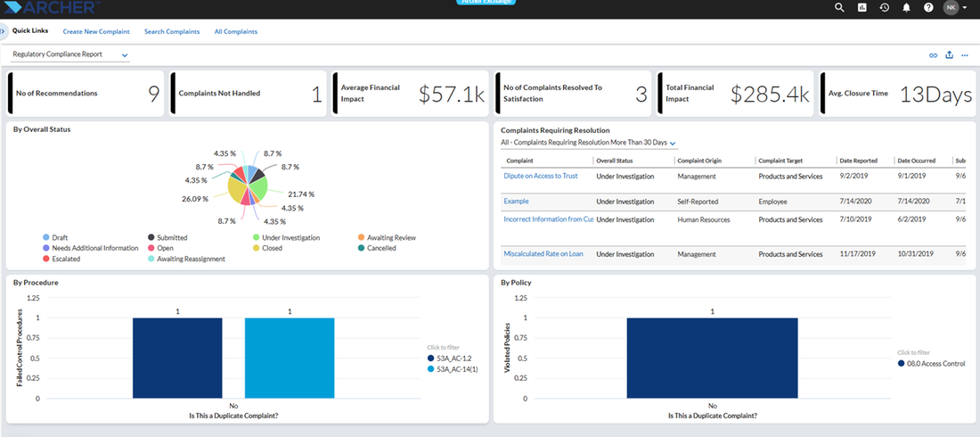The image size is (980, 437).
Task: Toggle the 08.0 Access Control legend filter
Action: (931, 363)
